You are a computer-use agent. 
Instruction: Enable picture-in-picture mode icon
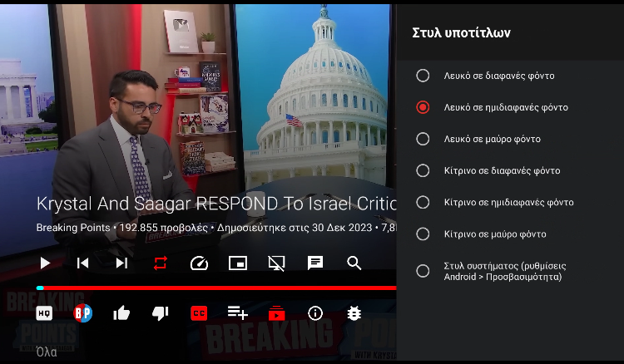(x=238, y=263)
